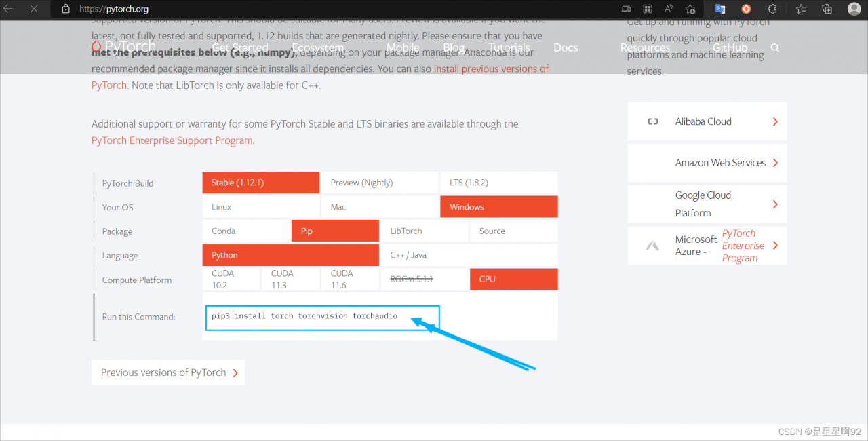The height and width of the screenshot is (441, 868).
Task: Open the Get Started nav menu
Action: 240,47
